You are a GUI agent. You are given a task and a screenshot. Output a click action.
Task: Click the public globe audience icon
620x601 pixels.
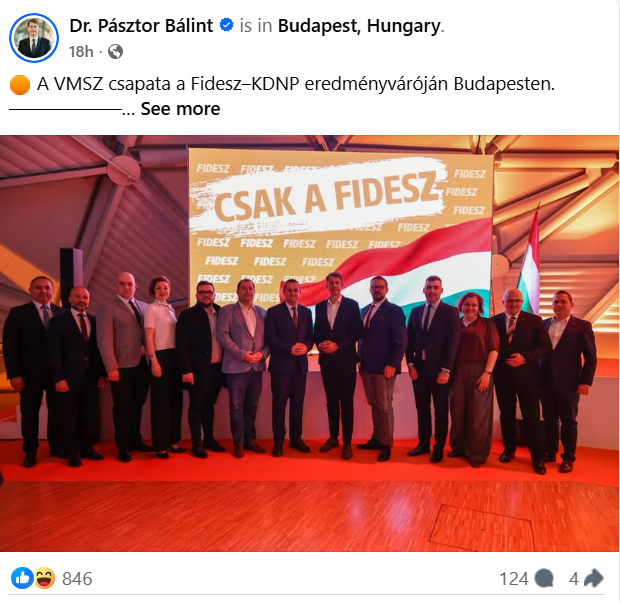pos(115,52)
